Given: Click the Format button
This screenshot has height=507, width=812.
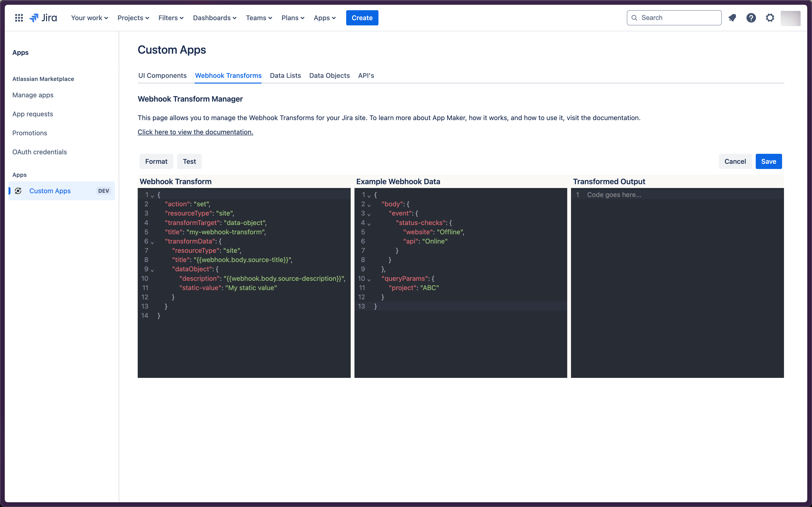Looking at the screenshot, I should 156,161.
